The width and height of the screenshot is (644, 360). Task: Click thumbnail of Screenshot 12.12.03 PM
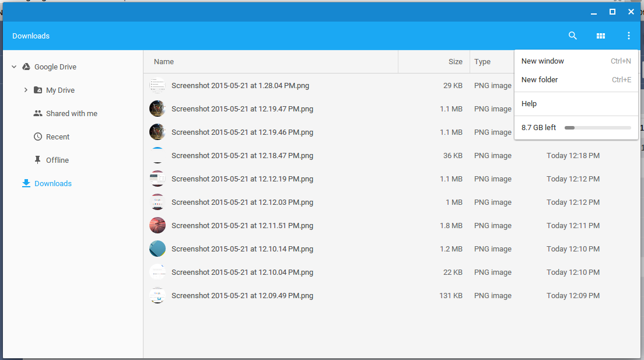click(x=157, y=202)
